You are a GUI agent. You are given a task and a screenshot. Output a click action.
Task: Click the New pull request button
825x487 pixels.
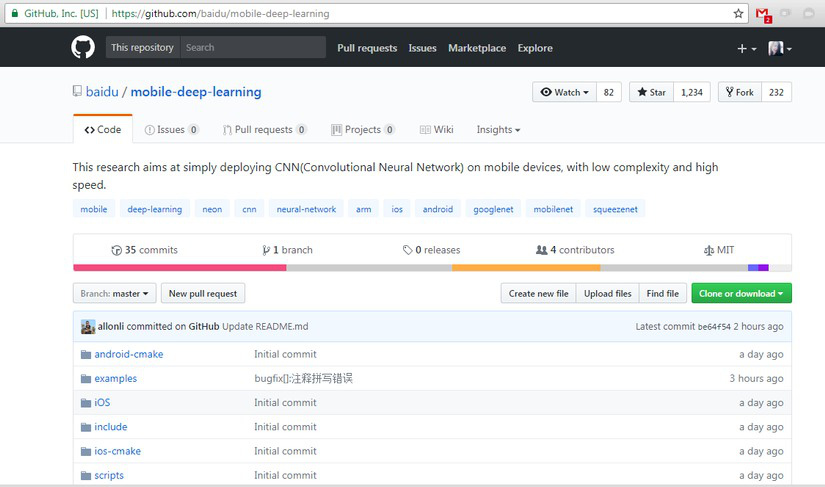[203, 293]
